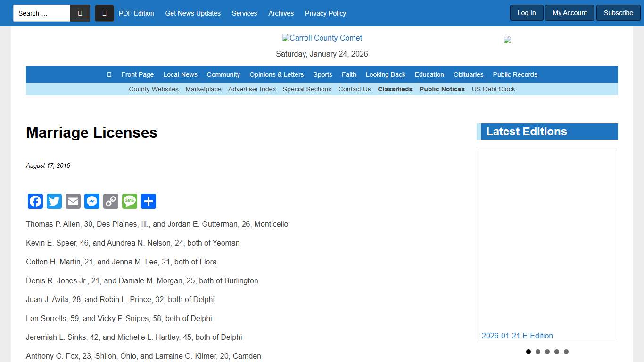The image size is (644, 362).
Task: Click the home icon in navigation bar
Action: click(109, 74)
